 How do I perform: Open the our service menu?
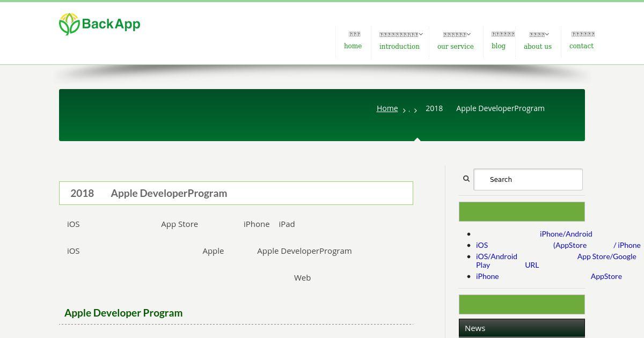[456, 40]
